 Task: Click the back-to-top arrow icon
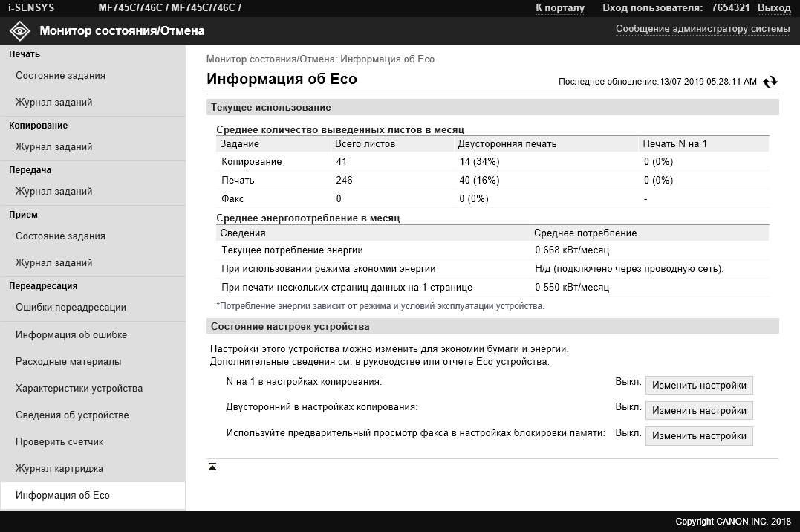pos(212,467)
